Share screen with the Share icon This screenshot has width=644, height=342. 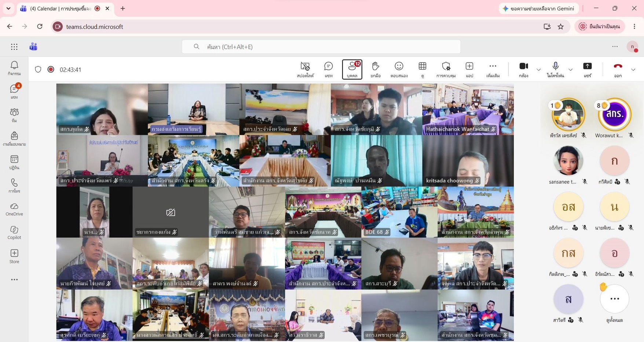[588, 69]
